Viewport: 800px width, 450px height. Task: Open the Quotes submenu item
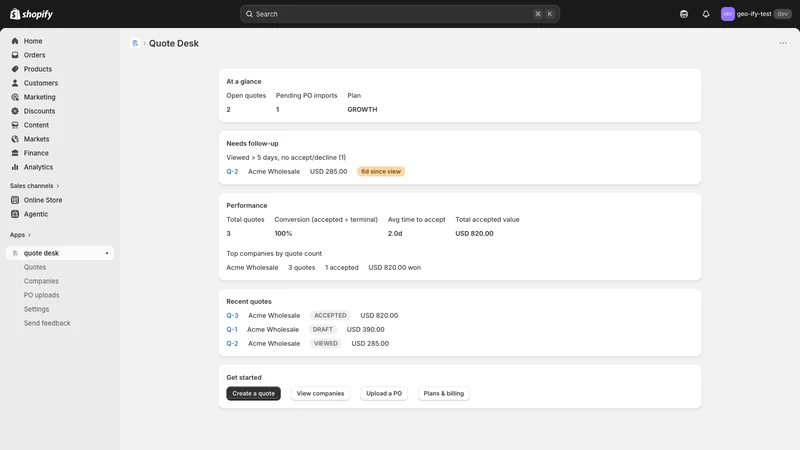point(35,267)
